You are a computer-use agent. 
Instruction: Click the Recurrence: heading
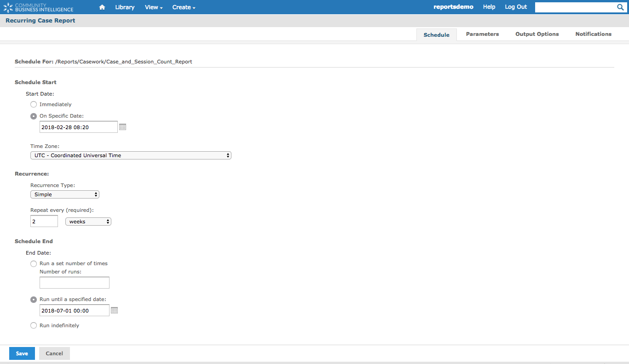[32, 174]
